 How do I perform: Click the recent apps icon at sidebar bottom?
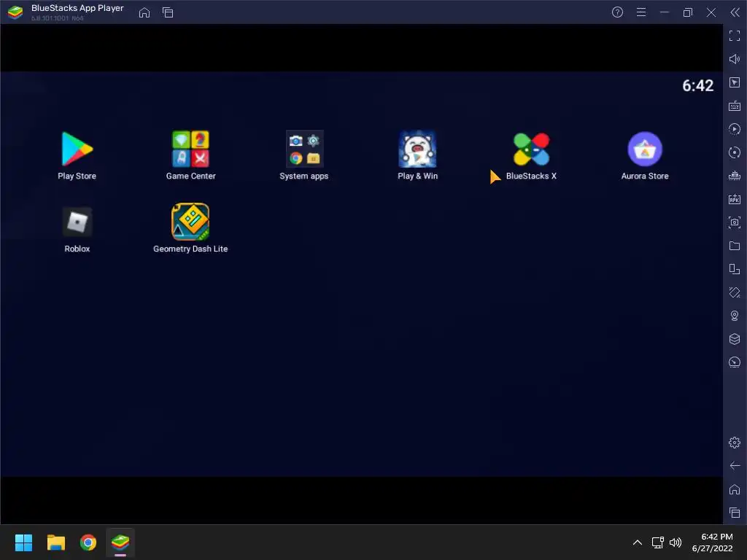734,513
